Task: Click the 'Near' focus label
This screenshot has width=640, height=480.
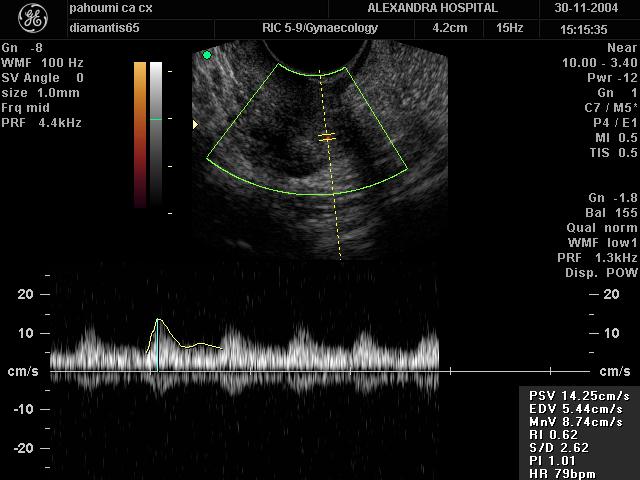Action: pos(622,48)
